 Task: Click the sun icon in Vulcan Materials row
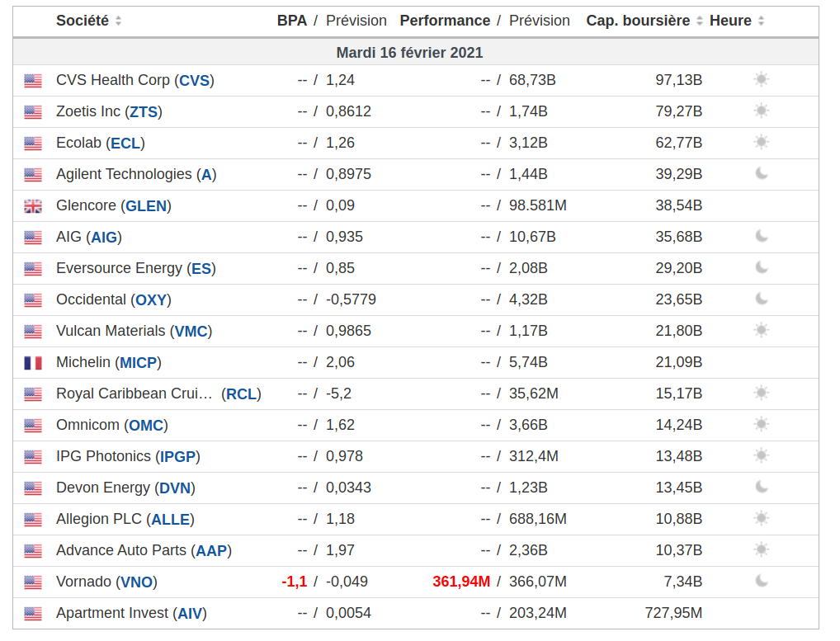pyautogui.click(x=761, y=330)
